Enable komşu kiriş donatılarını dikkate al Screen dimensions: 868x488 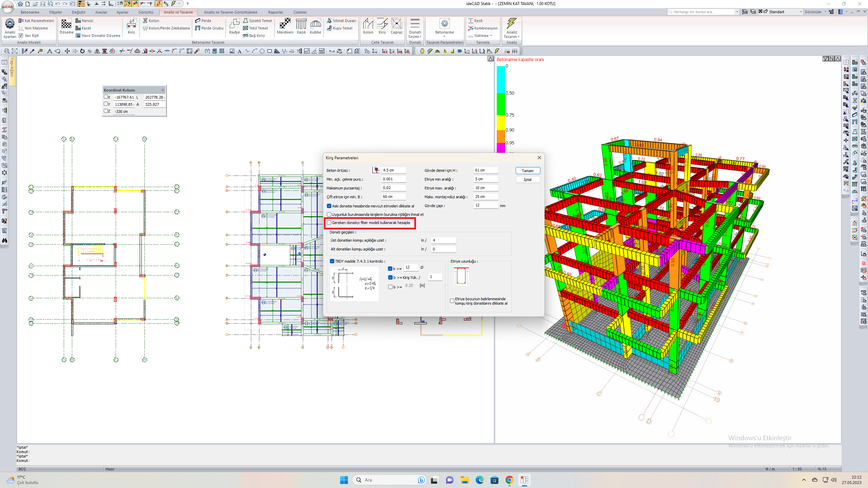[x=452, y=301]
